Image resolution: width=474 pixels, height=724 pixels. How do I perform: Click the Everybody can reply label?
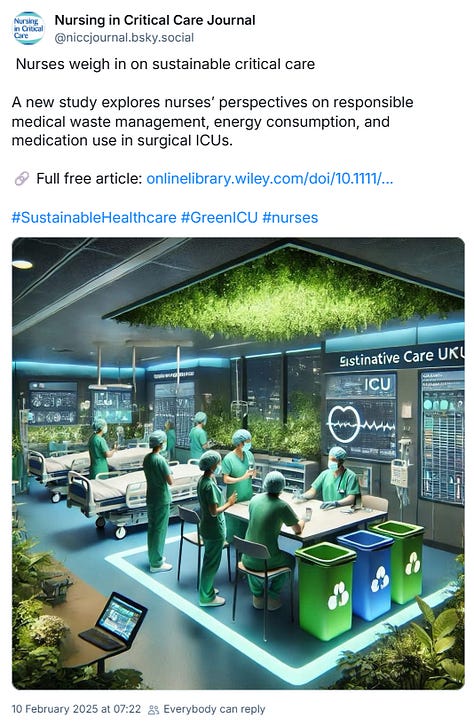[x=214, y=709]
